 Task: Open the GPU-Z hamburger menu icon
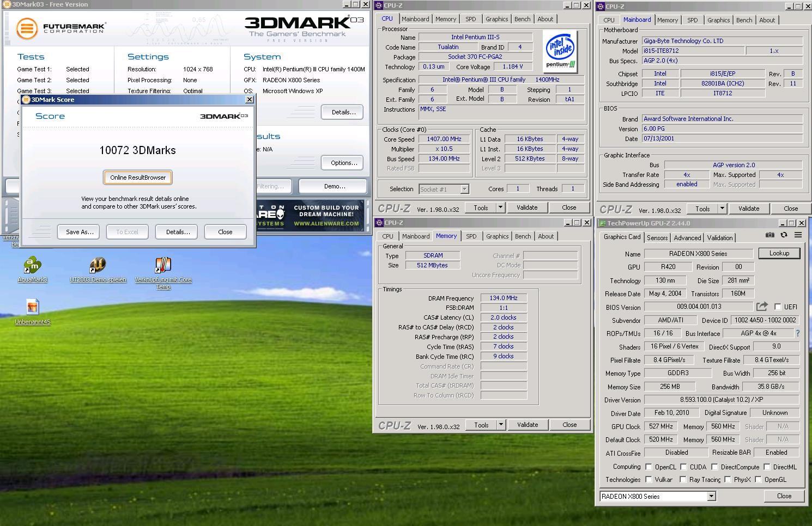[798, 235]
